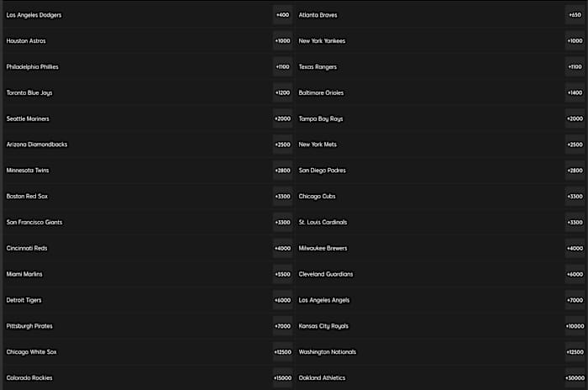Add Toronto Blue Jays +1200 odds
The image size is (588, 390).
(282, 93)
